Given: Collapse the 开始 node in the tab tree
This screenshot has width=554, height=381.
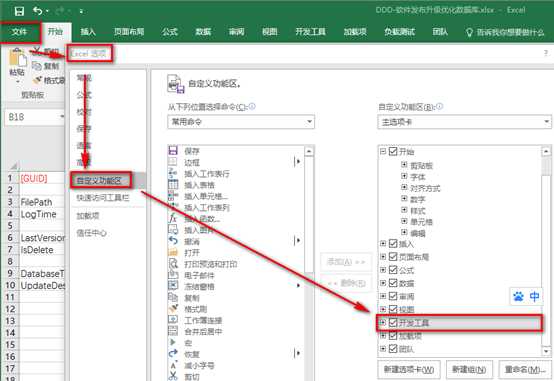Looking at the screenshot, I should (383, 151).
